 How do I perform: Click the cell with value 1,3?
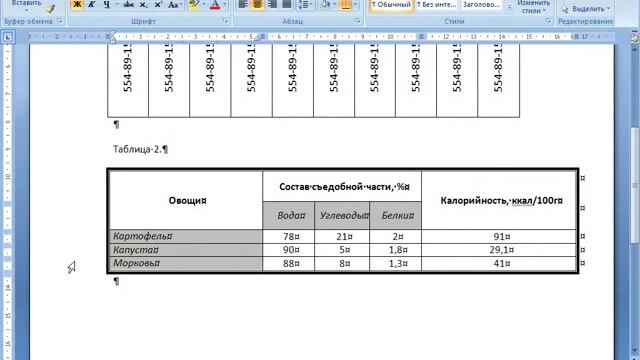396,263
